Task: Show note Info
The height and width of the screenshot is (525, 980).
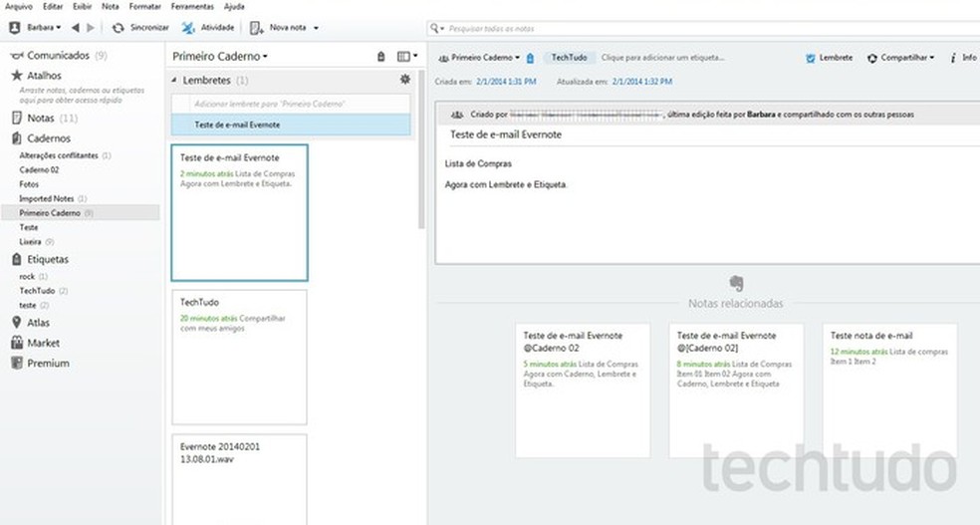Action: click(963, 58)
